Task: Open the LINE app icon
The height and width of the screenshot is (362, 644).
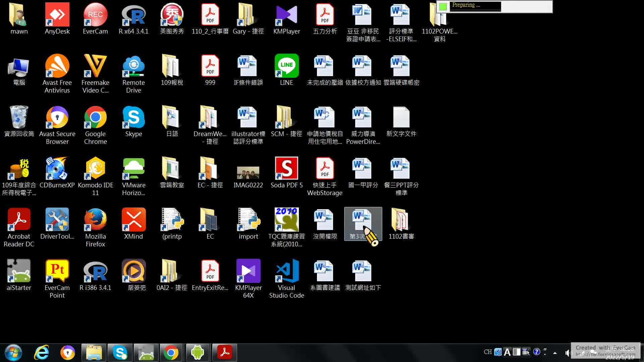Action: [x=286, y=70]
